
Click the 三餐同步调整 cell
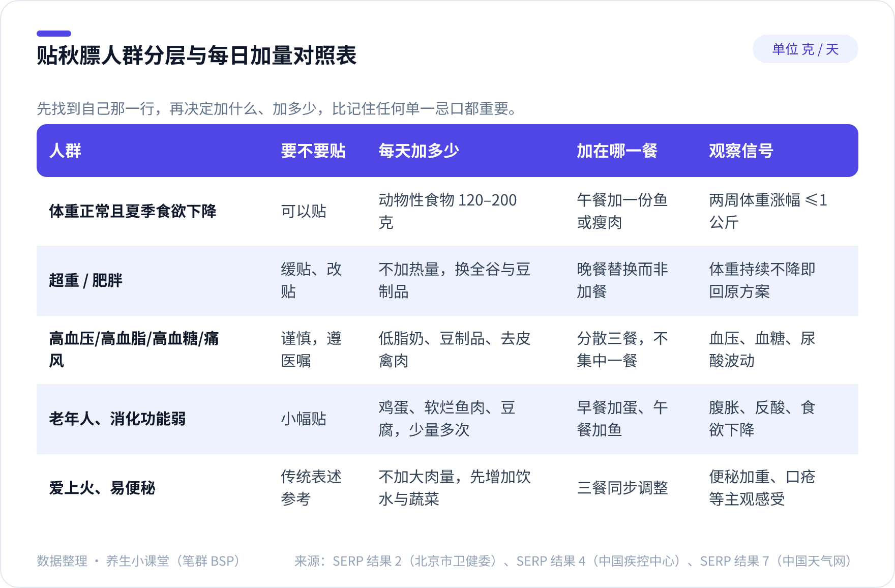(x=622, y=488)
